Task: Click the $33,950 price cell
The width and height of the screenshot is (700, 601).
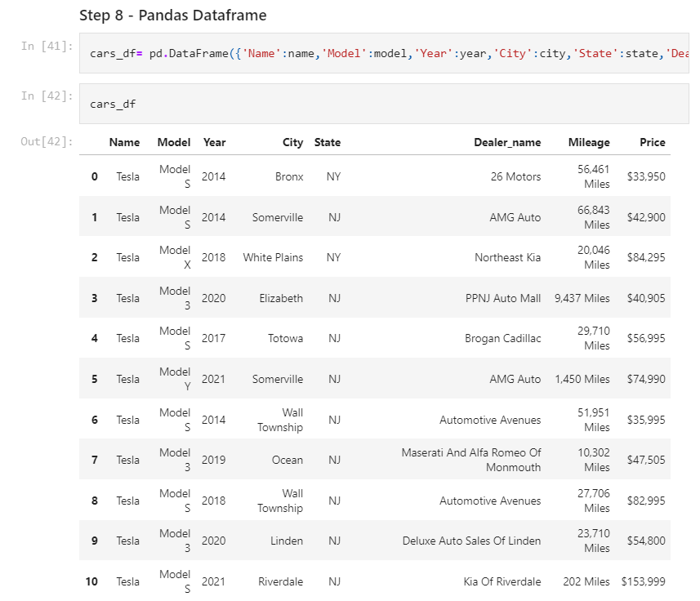Action: [646, 176]
